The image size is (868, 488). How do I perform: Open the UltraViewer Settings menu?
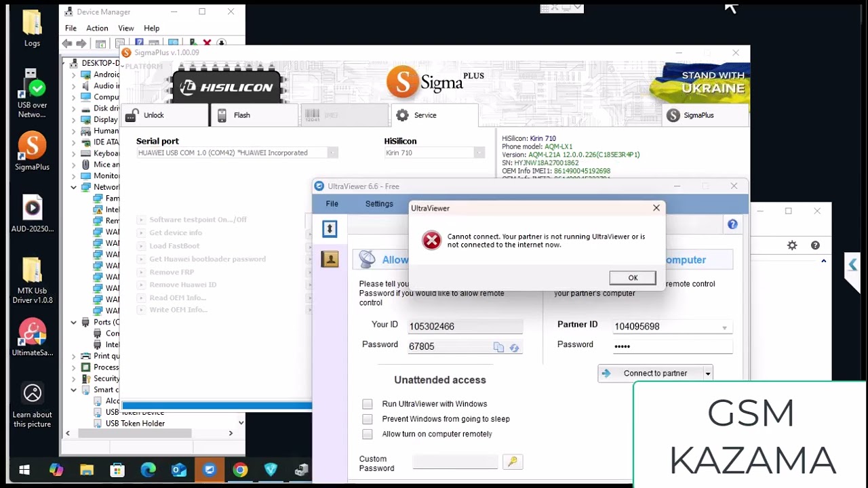click(x=379, y=203)
